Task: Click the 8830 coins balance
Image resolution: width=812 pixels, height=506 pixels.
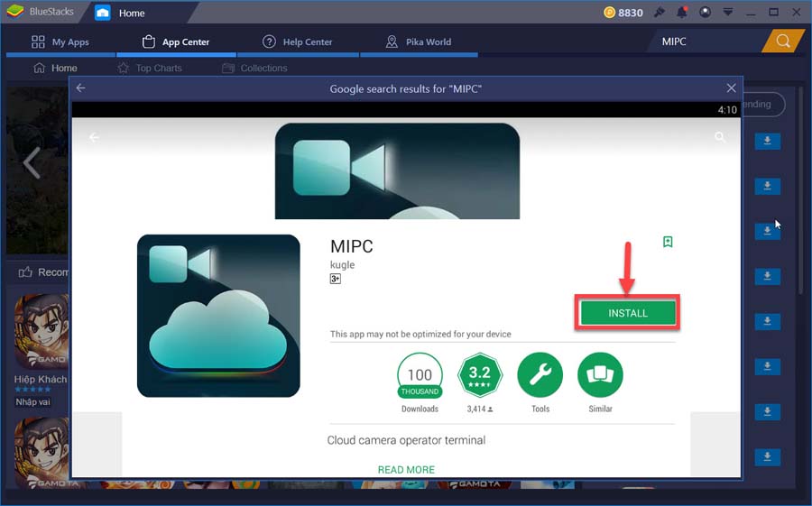Action: [x=623, y=13]
